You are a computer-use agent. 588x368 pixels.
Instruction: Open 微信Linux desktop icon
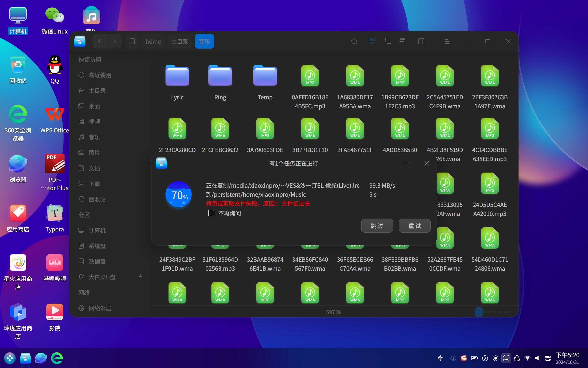pyautogui.click(x=55, y=21)
